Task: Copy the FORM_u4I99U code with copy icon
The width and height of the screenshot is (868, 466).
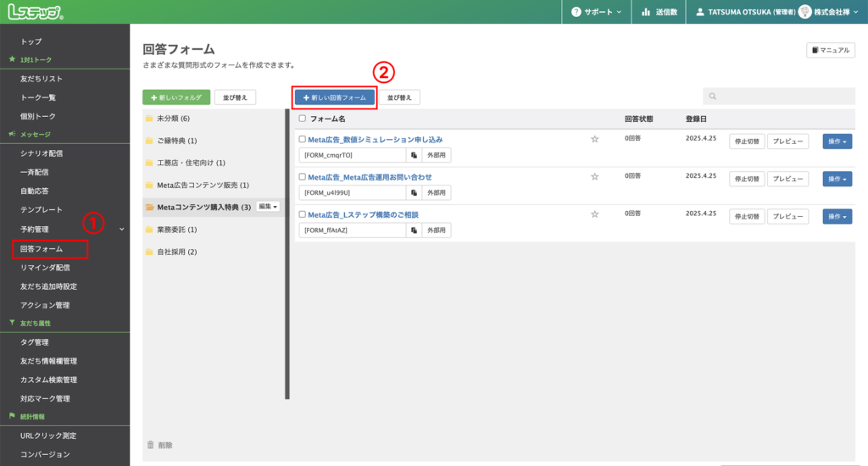Action: 414,193
